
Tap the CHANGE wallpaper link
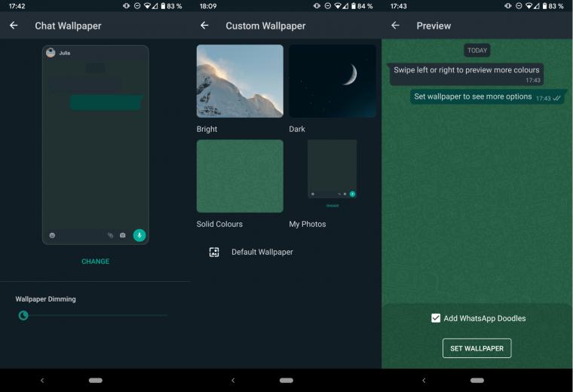pos(96,262)
